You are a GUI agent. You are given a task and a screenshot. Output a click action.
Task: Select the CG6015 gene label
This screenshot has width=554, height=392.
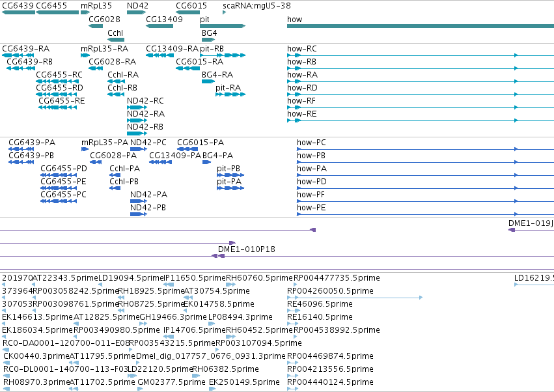pyautogui.click(x=191, y=6)
